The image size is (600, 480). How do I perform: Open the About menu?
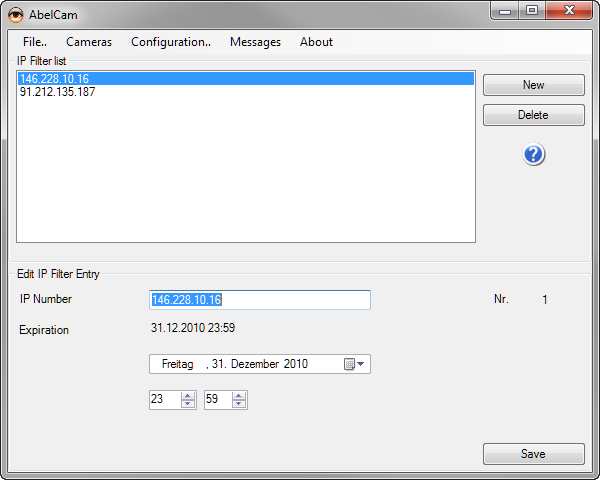(x=316, y=42)
